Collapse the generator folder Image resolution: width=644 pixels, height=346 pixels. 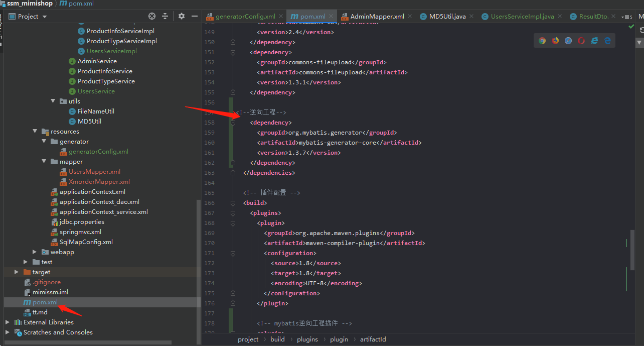[x=44, y=142]
